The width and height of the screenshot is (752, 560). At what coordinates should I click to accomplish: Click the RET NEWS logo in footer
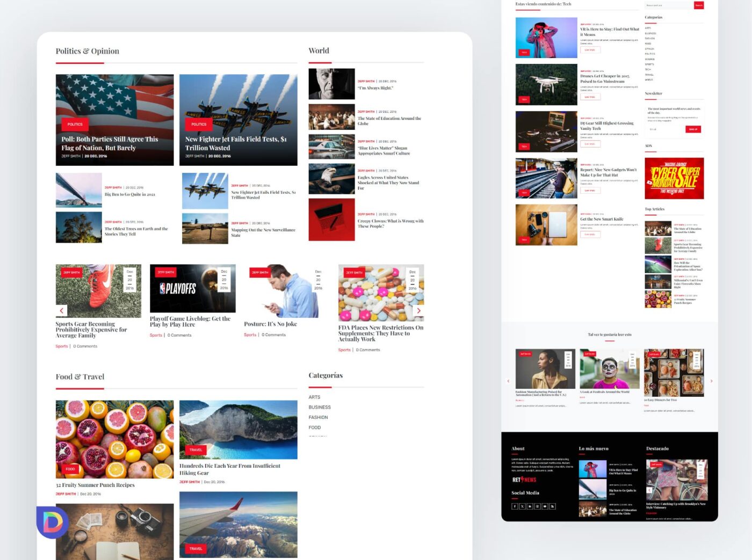524,479
